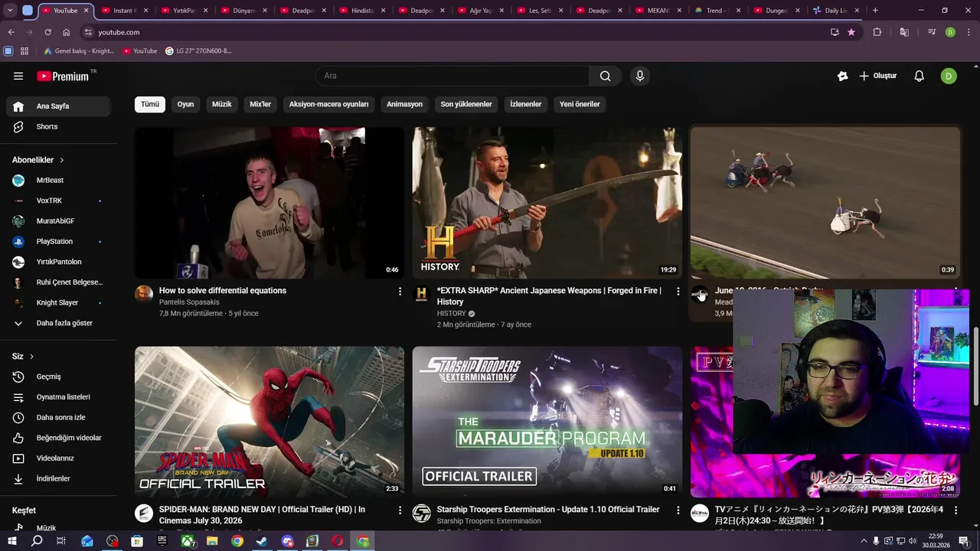This screenshot has width=980, height=551.
Task: Focus the Ara search field
Action: coord(452,76)
